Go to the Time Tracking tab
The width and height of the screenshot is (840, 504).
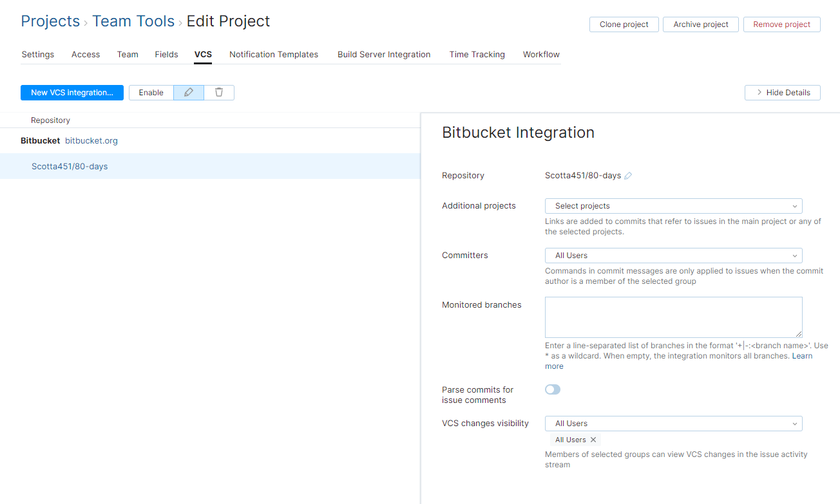(477, 54)
